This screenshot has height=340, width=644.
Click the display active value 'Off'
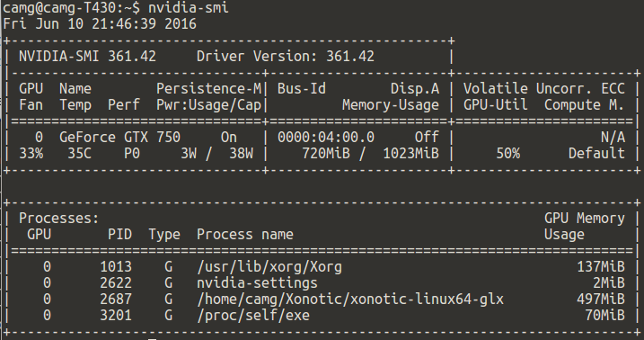427,137
